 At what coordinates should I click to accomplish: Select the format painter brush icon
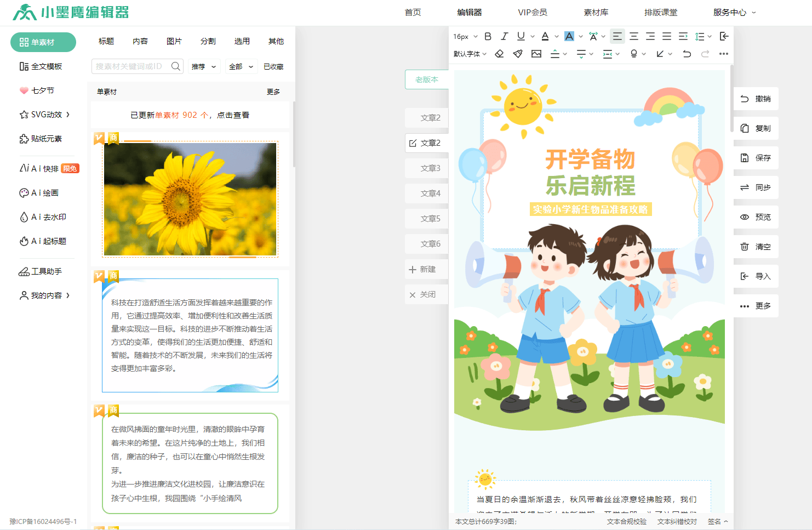point(518,54)
